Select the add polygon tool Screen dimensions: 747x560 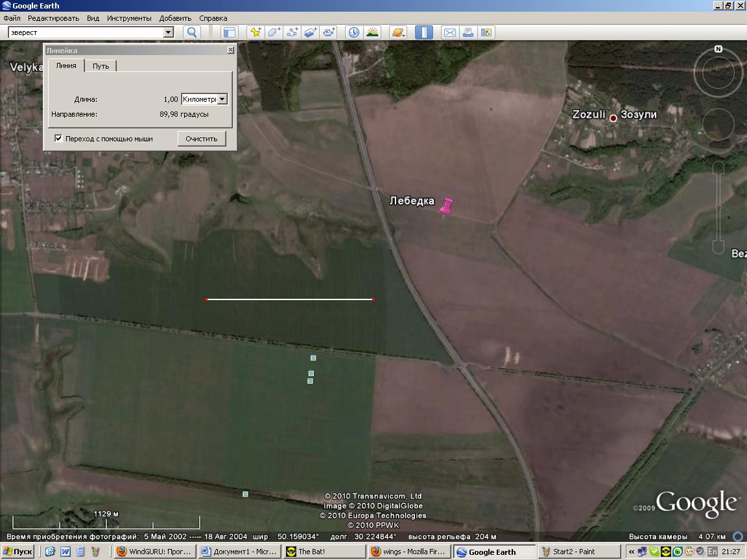coord(274,32)
